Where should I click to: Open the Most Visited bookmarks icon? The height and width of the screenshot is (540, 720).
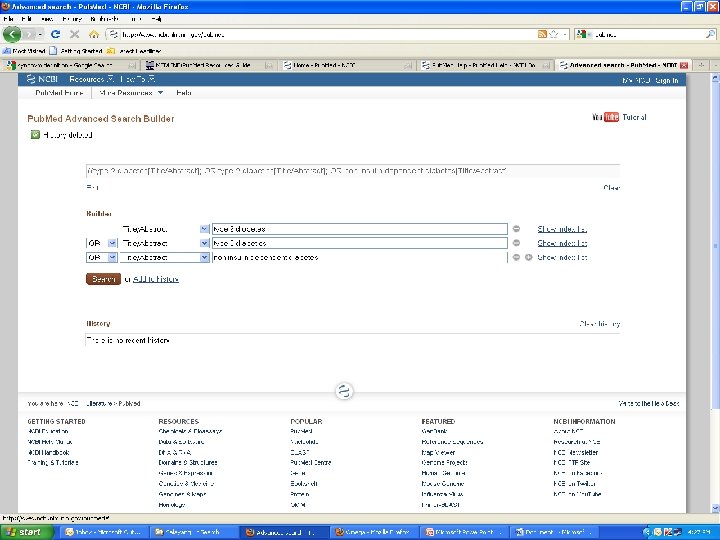tap(6, 51)
